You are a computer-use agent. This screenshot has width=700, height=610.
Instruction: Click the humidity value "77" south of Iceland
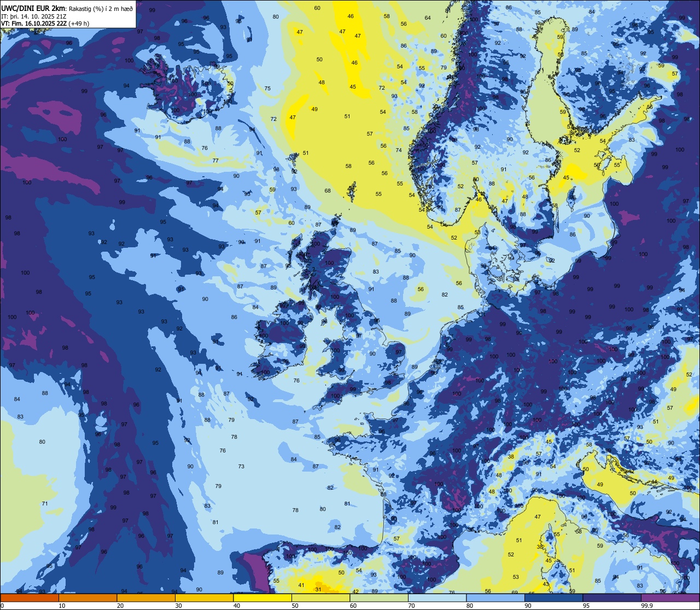[215, 160]
